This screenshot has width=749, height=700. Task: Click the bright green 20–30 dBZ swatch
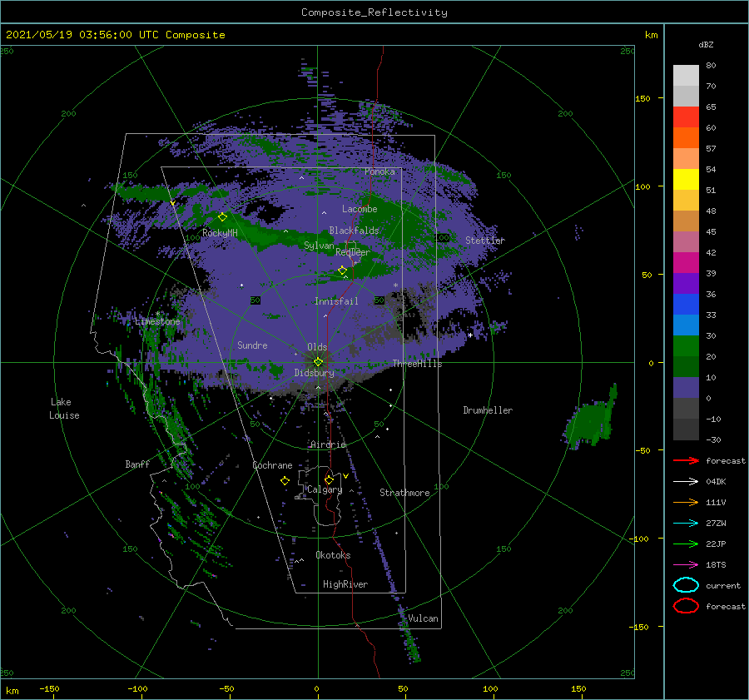pos(686,346)
